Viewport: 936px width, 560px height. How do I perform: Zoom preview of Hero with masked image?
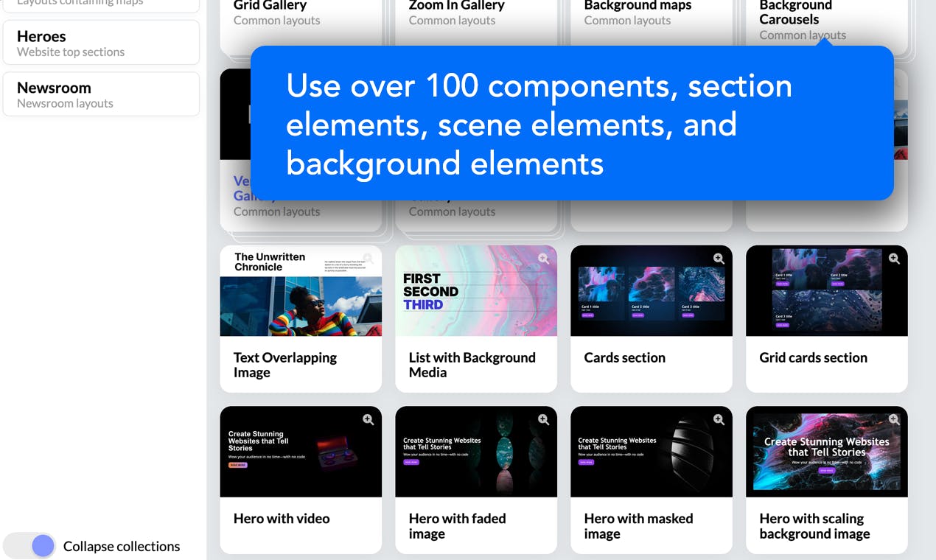click(x=719, y=420)
